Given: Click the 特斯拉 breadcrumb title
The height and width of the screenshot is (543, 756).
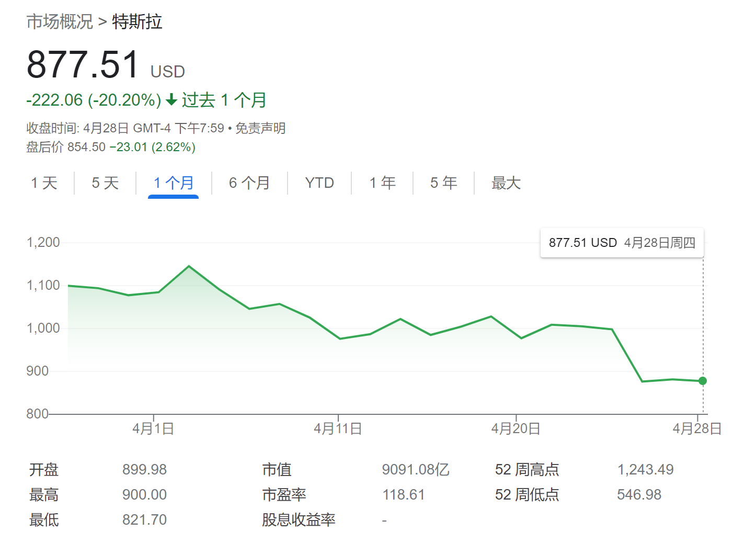Looking at the screenshot, I should (x=137, y=22).
